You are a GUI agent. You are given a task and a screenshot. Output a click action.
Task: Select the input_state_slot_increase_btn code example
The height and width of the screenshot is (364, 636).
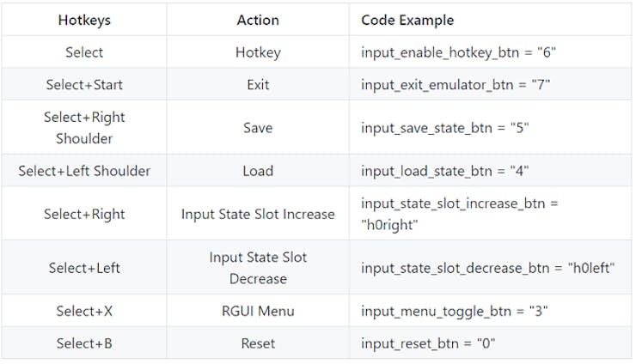tap(461, 214)
